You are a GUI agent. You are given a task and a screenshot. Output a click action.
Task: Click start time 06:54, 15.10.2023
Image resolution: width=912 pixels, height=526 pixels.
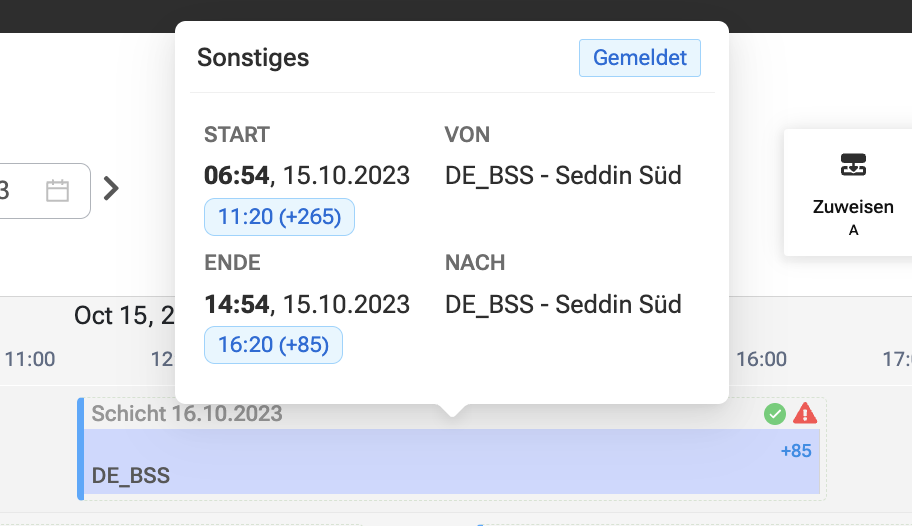click(x=307, y=175)
